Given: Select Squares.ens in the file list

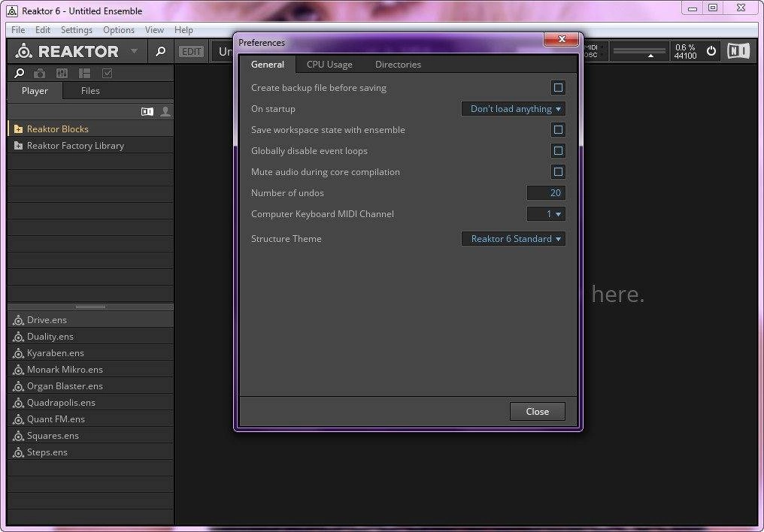Looking at the screenshot, I should point(91,436).
